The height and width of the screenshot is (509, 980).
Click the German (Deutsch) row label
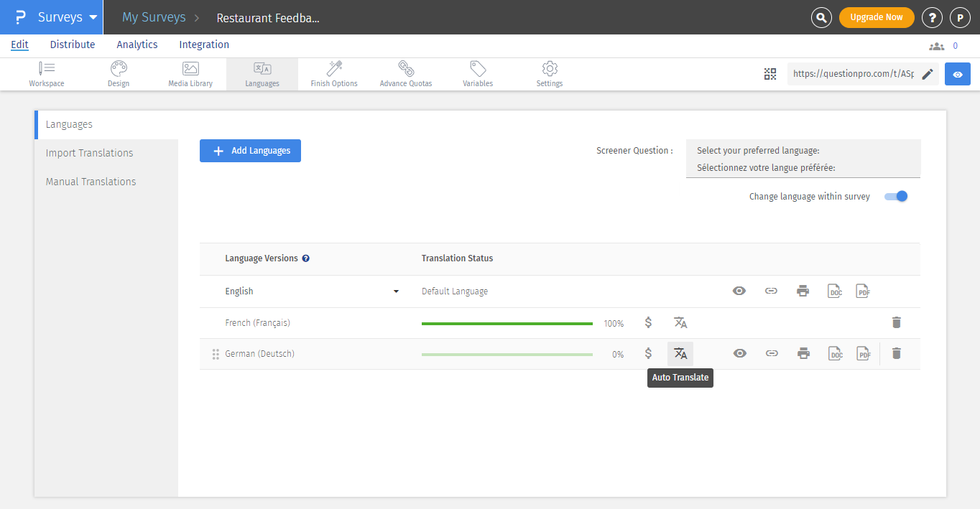pyautogui.click(x=259, y=354)
